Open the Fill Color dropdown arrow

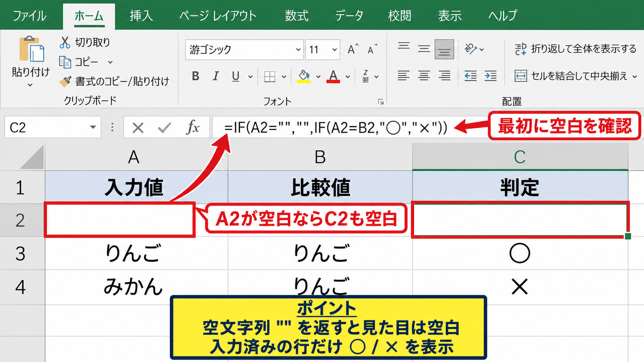[x=318, y=77]
